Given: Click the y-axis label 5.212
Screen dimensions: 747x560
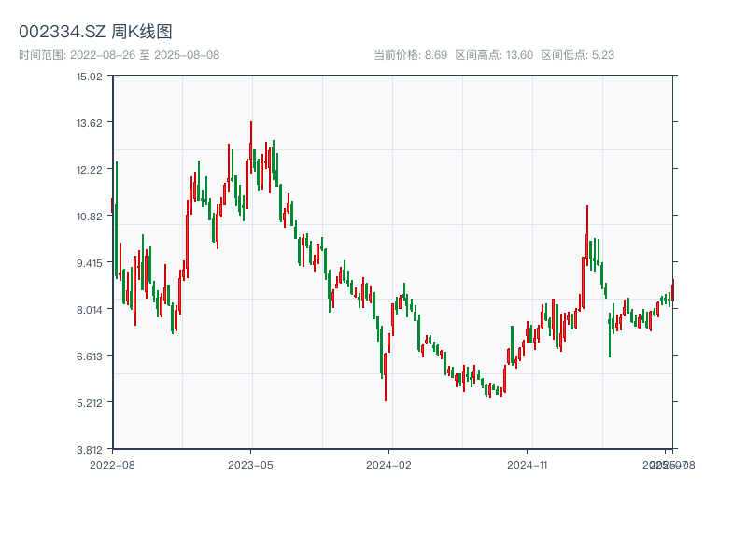Looking at the screenshot, I should coord(89,403).
